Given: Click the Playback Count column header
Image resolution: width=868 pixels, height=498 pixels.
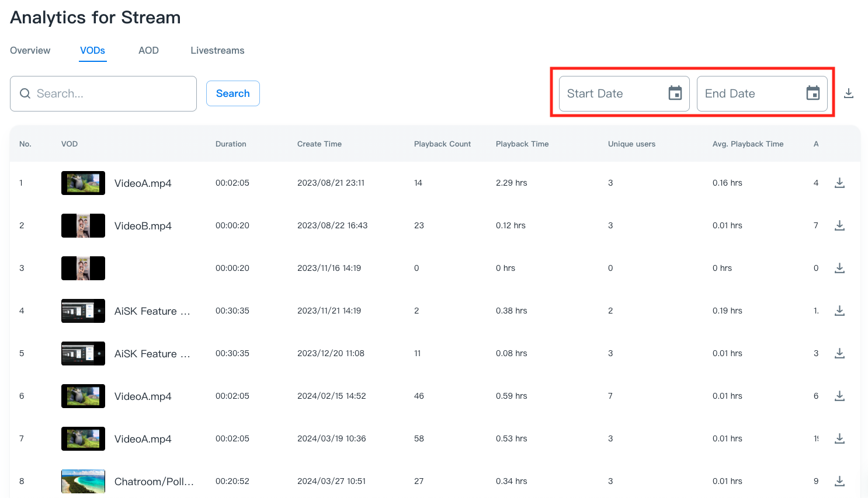Looking at the screenshot, I should pyautogui.click(x=442, y=144).
